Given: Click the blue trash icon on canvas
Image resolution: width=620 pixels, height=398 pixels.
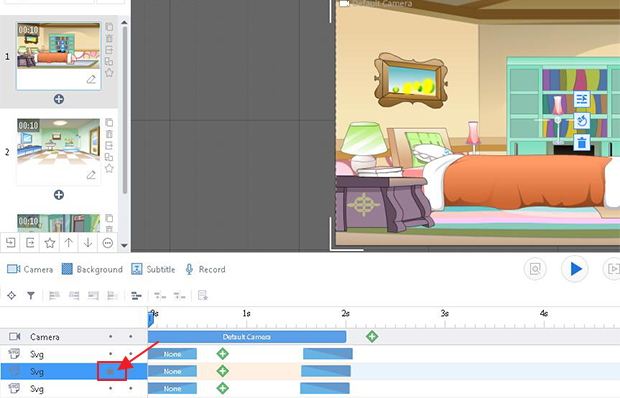Looking at the screenshot, I should pos(582,143).
